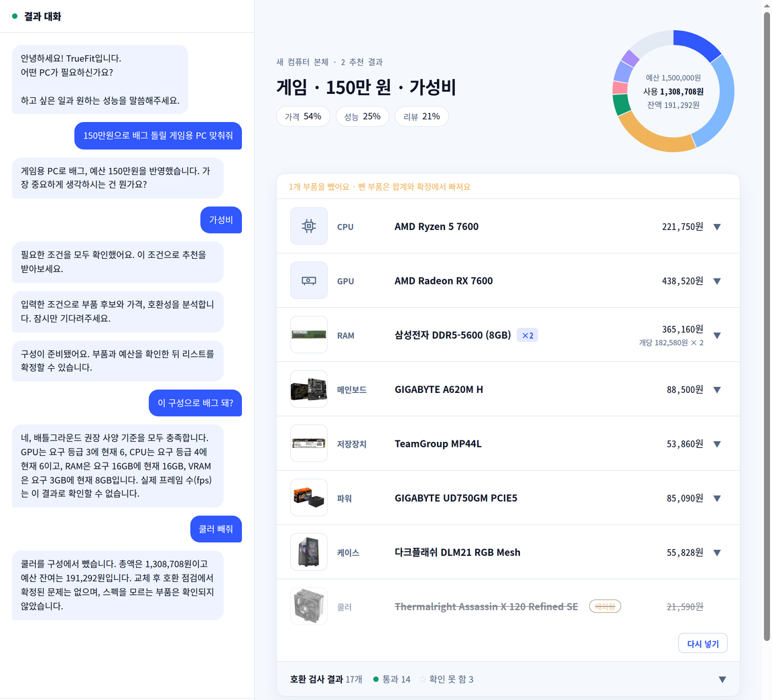This screenshot has height=700, width=772.
Task: Expand the 다크플래쉬 DLM21 RGB Mesh row
Action: click(x=717, y=552)
